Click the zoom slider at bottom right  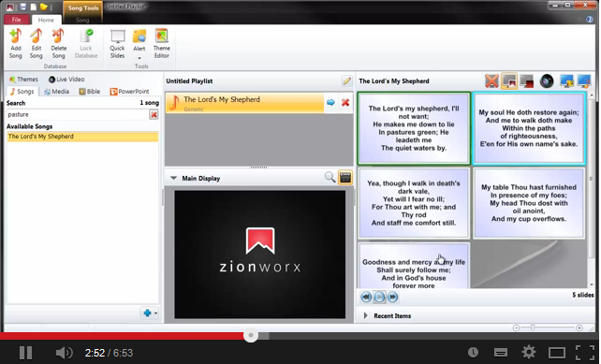pos(533,328)
